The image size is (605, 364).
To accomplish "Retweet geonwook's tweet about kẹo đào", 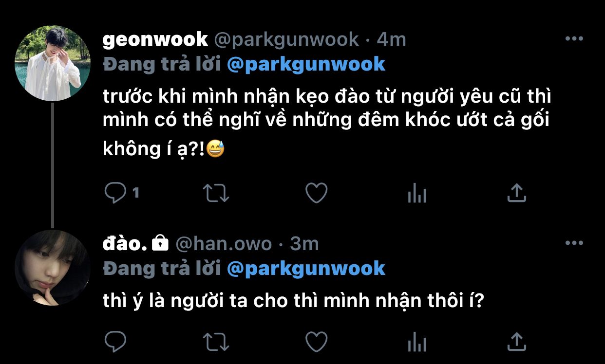I will [x=215, y=193].
